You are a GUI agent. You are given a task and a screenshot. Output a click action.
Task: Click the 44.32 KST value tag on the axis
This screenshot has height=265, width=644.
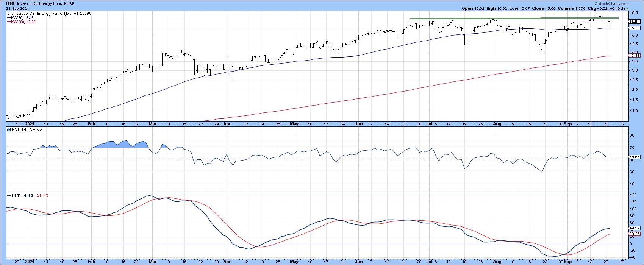pyautogui.click(x=635, y=228)
